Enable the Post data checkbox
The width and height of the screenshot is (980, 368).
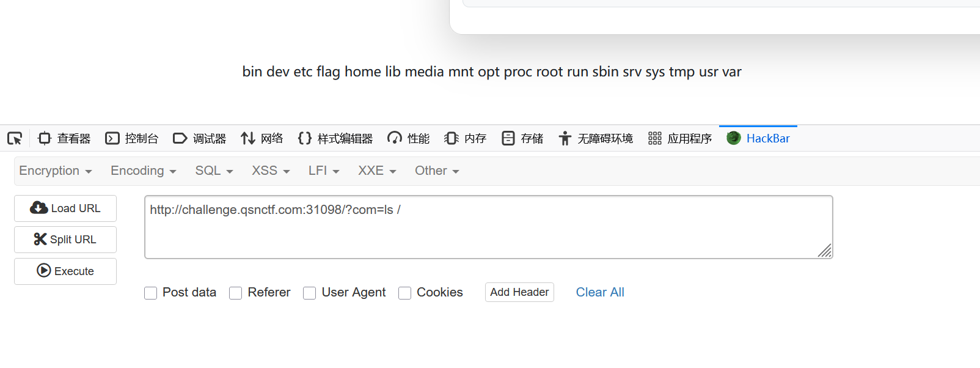pos(151,293)
